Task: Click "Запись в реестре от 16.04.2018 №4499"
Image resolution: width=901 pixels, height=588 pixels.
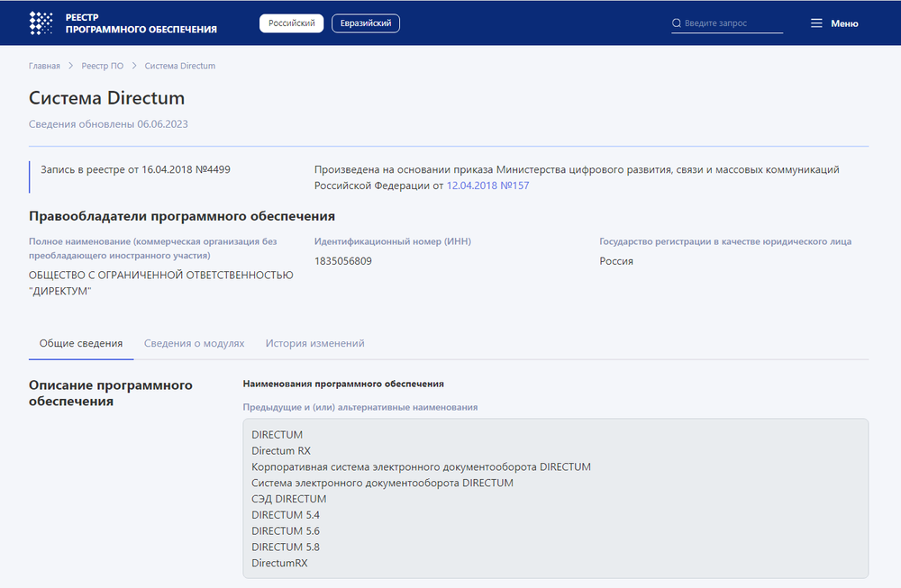Action: pyautogui.click(x=135, y=169)
